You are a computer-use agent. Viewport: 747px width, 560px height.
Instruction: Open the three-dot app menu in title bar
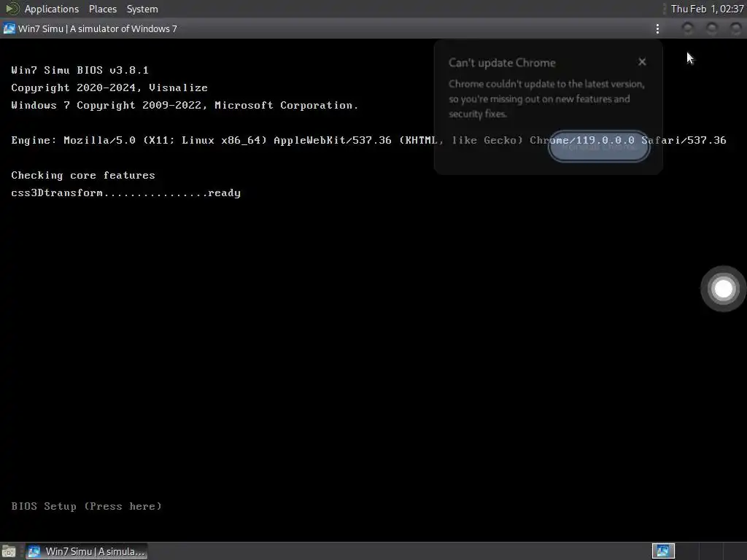tap(657, 29)
